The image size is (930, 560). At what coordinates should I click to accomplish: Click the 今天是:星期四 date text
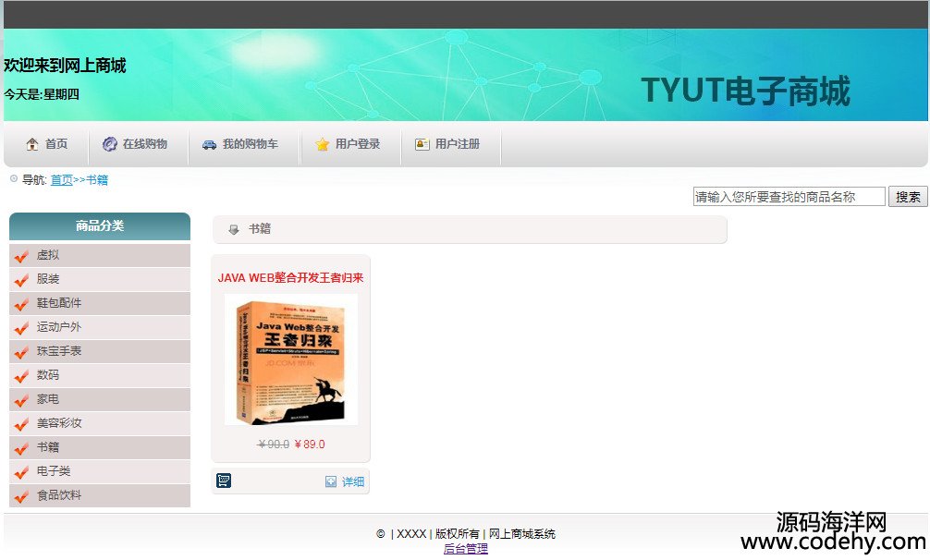coord(42,94)
